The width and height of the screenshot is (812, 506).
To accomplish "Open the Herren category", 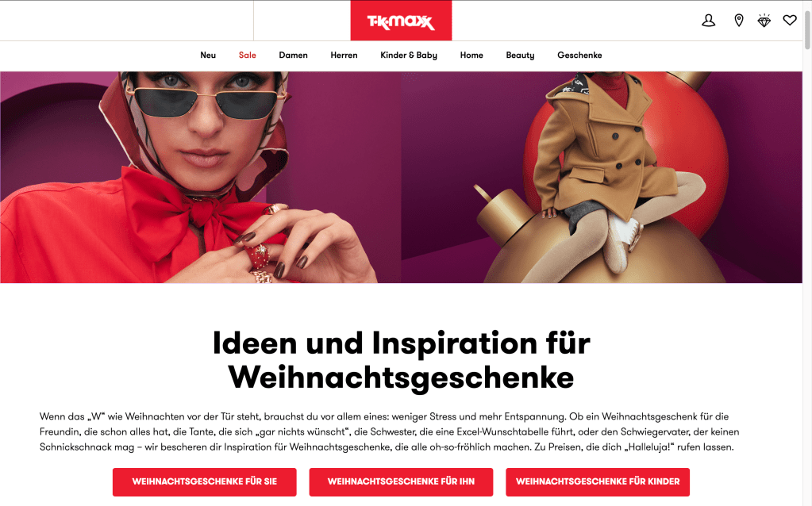I will 344,56.
